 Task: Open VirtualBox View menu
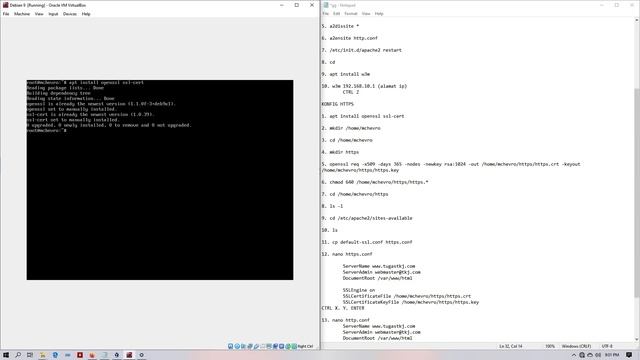point(39,14)
